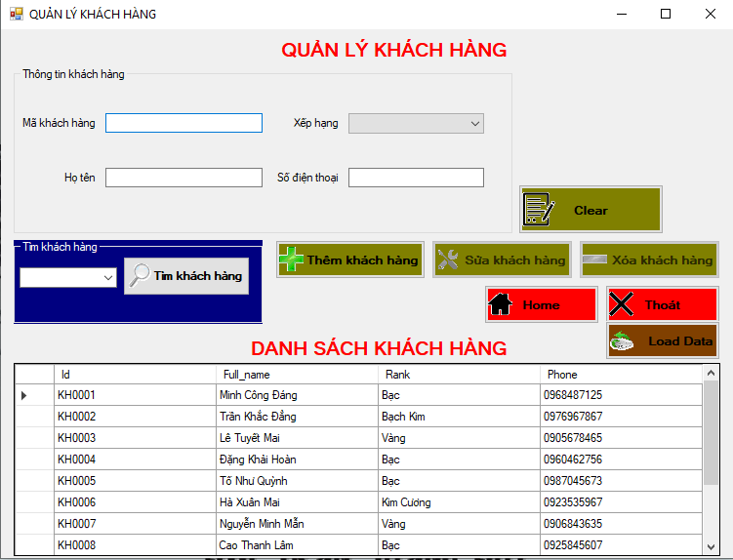Select the KH0007 id cell
Viewport: 733px width, 560px height.
[135, 524]
